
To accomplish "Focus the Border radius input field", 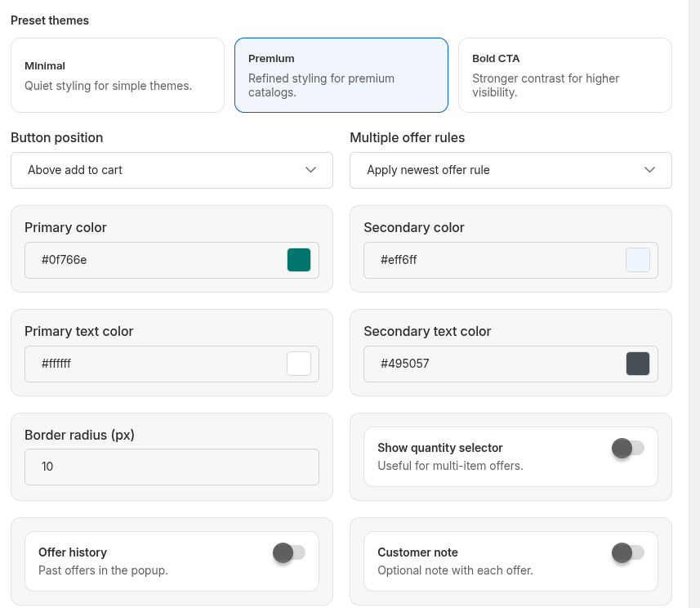I will pyautogui.click(x=172, y=467).
